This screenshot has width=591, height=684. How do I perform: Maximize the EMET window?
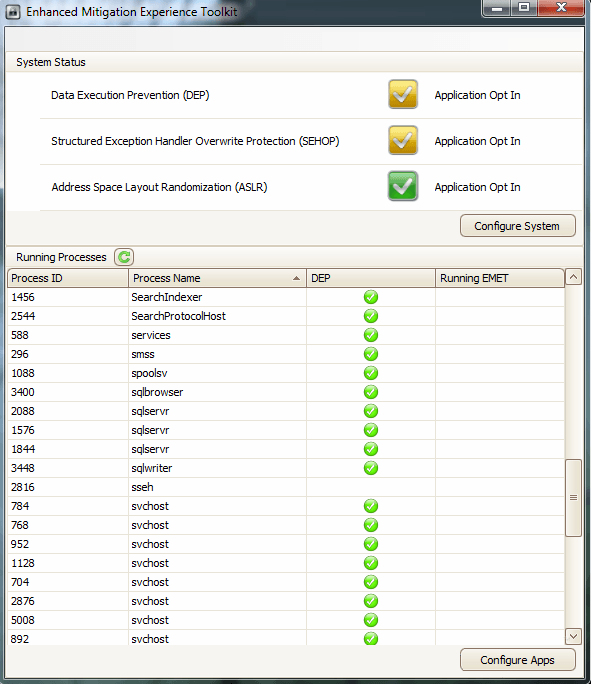pos(524,8)
